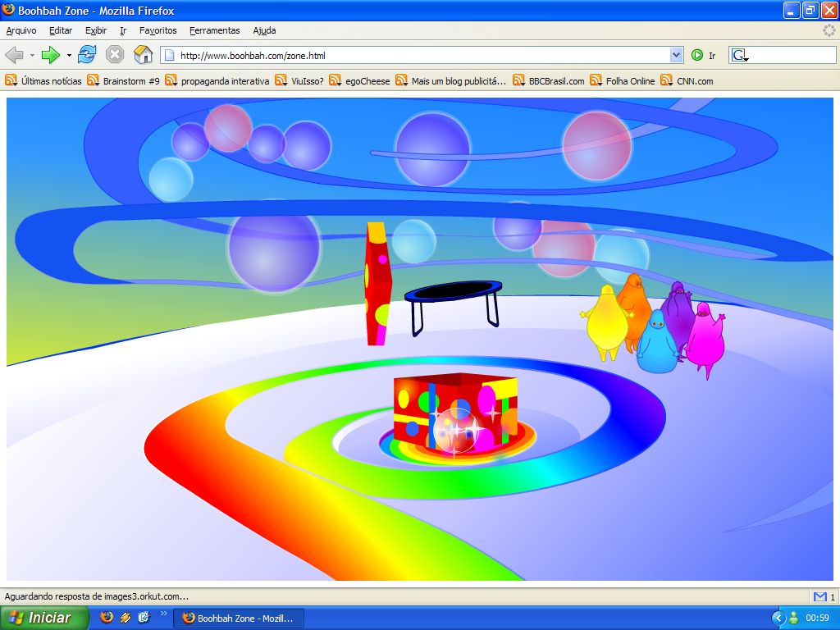Viewport: 840px width, 630px height.
Task: Click inside the address bar URL field
Action: coord(423,55)
